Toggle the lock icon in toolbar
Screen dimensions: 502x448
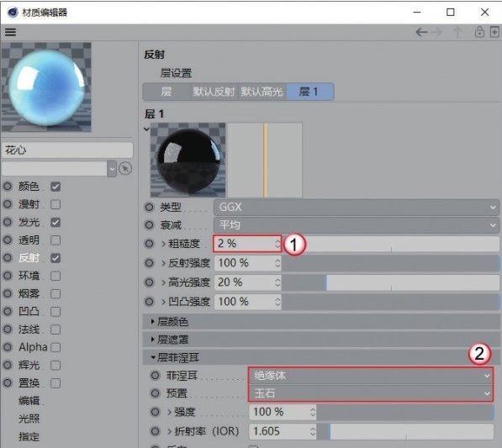[x=479, y=32]
